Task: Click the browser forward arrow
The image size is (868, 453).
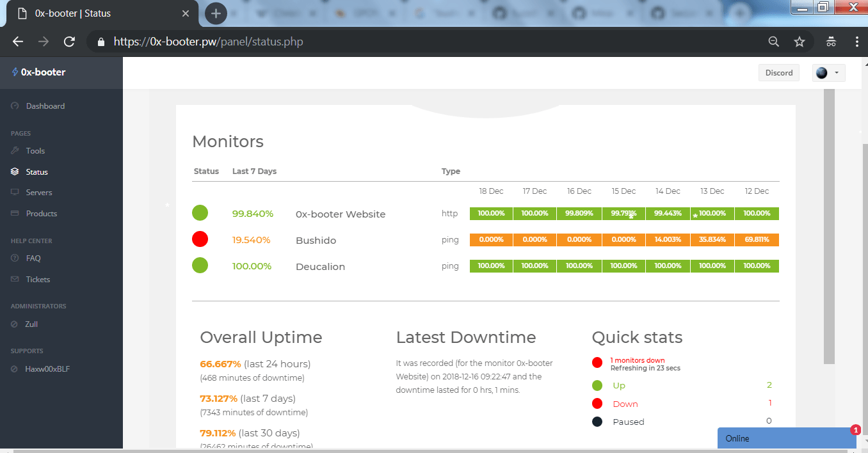Action: 44,42
